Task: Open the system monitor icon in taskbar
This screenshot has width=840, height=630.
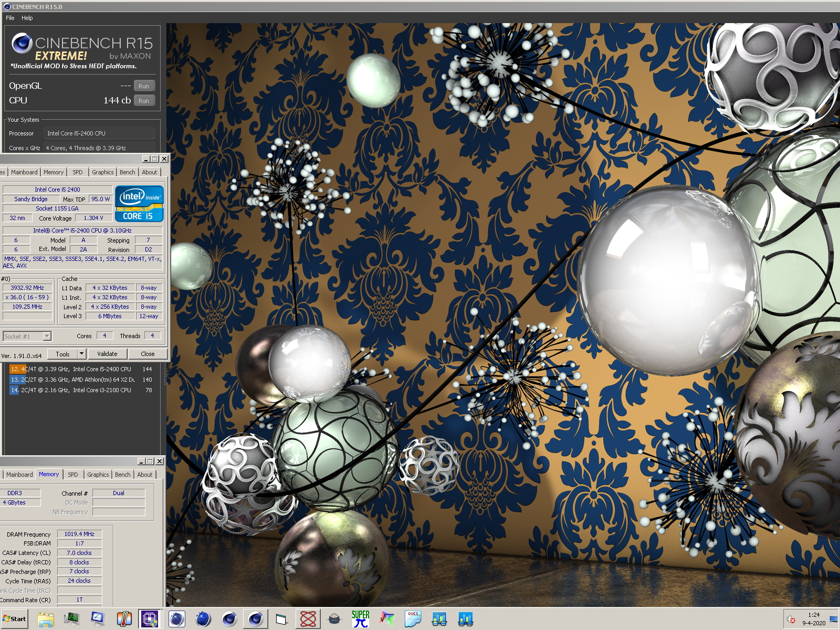Action: pos(71,619)
